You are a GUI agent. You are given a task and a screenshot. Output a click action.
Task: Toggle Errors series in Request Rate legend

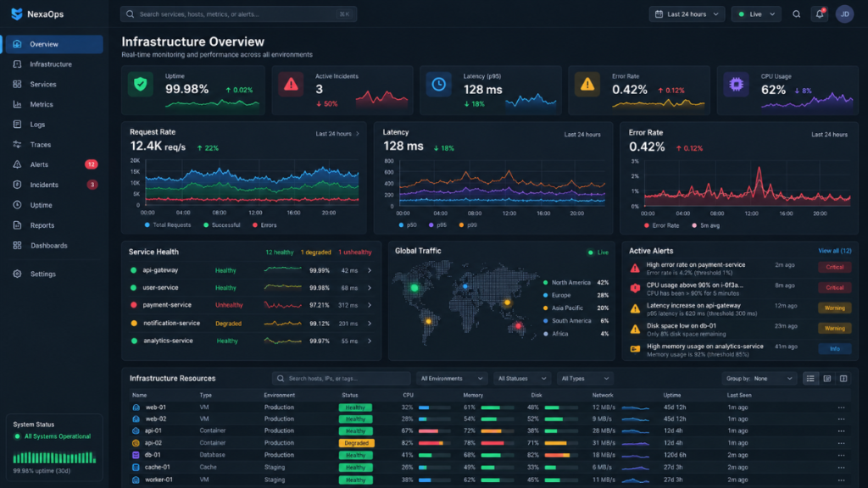coord(264,225)
